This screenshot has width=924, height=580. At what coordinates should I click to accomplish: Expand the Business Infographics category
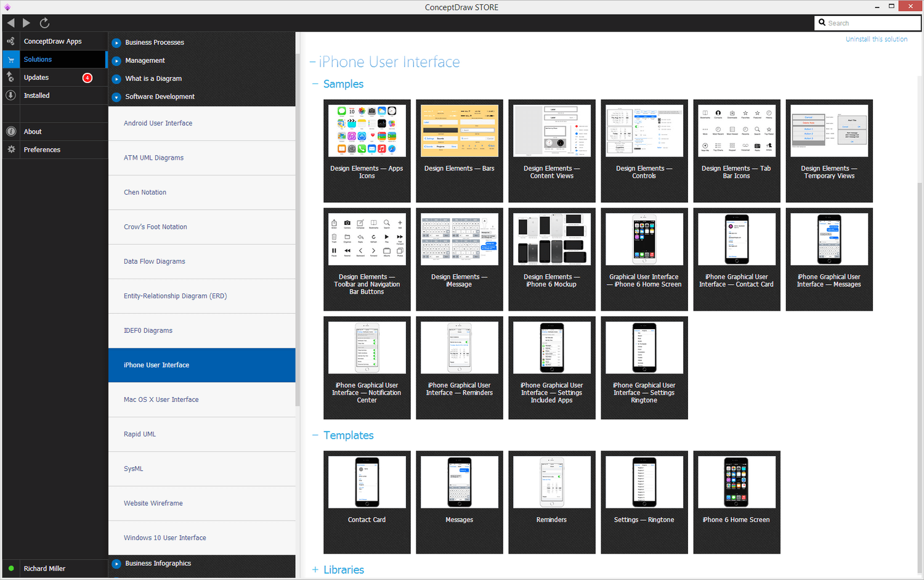[x=116, y=563]
